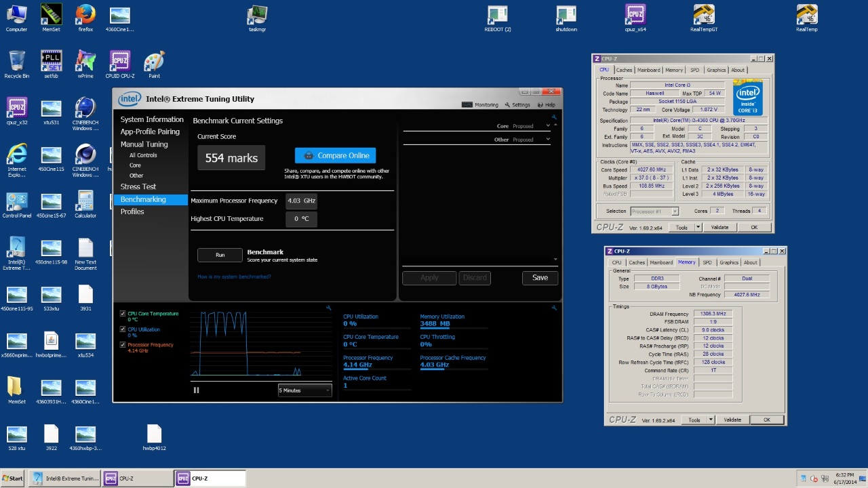Open the wPrime desktop shortcut
868x488 pixels.
(x=85, y=64)
